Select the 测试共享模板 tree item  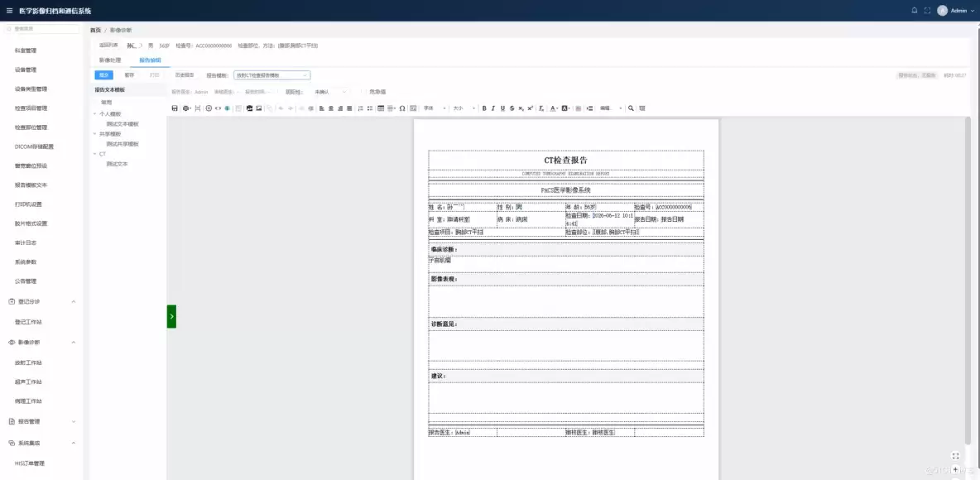click(x=122, y=144)
